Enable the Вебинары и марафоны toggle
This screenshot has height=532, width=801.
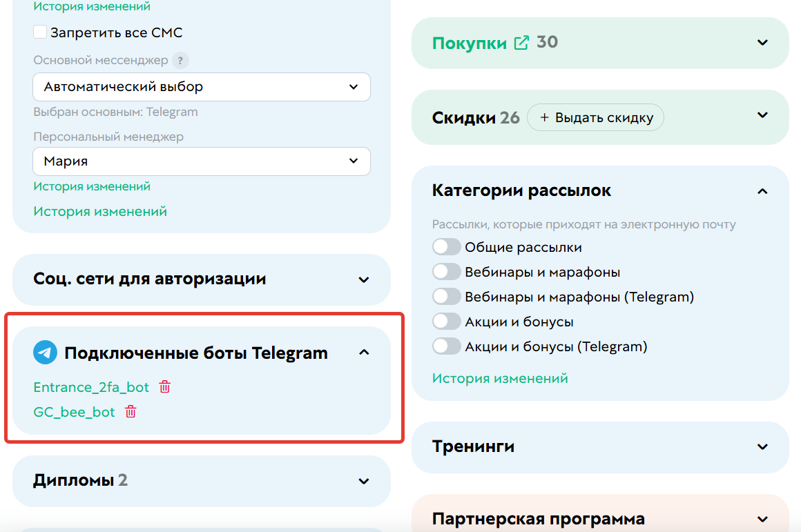click(x=447, y=271)
